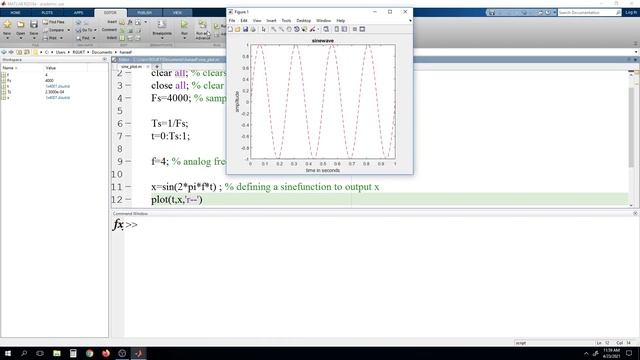
Task: Click the Save Figure icon in the figure toolbar
Action: tap(245, 29)
